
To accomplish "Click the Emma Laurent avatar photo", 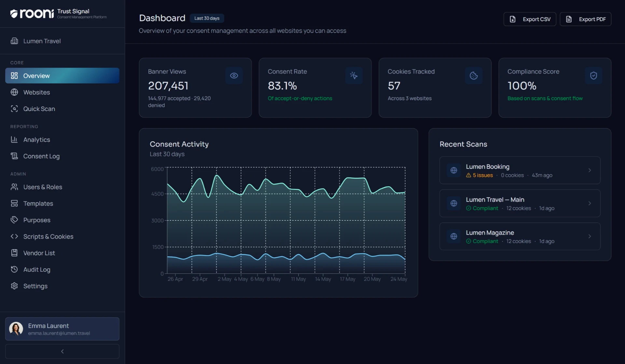I will 16,329.
